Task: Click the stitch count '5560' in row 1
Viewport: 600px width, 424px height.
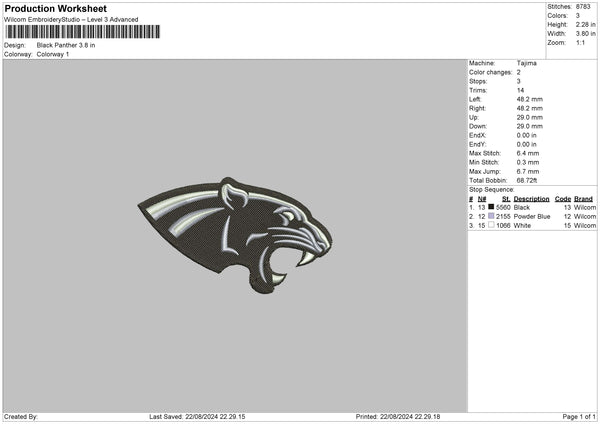Action: pos(503,207)
